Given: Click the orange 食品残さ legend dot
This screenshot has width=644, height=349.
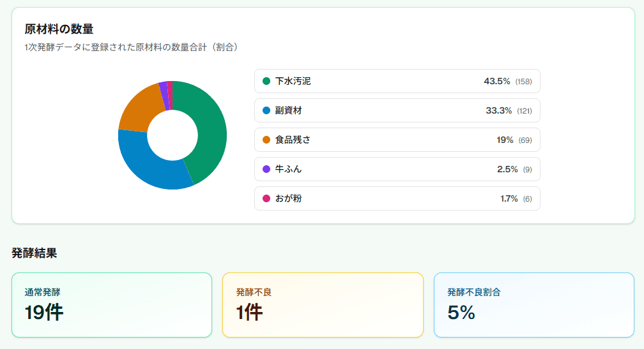Looking at the screenshot, I should (x=266, y=140).
